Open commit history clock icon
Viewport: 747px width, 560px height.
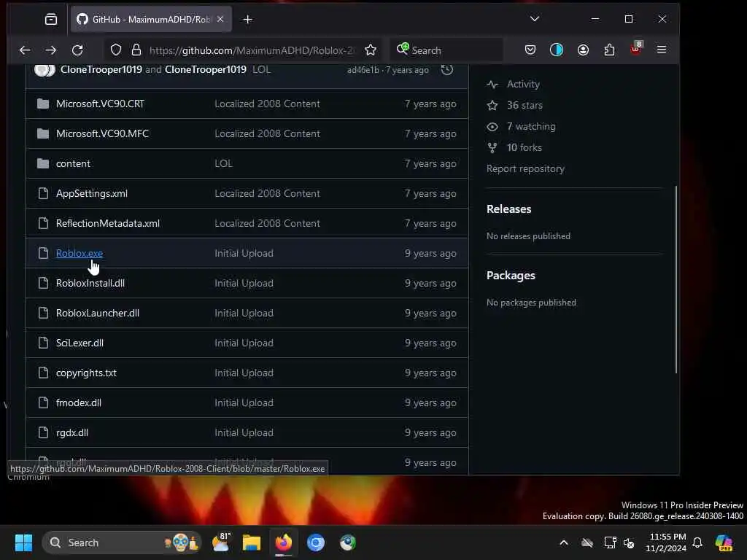(447, 70)
